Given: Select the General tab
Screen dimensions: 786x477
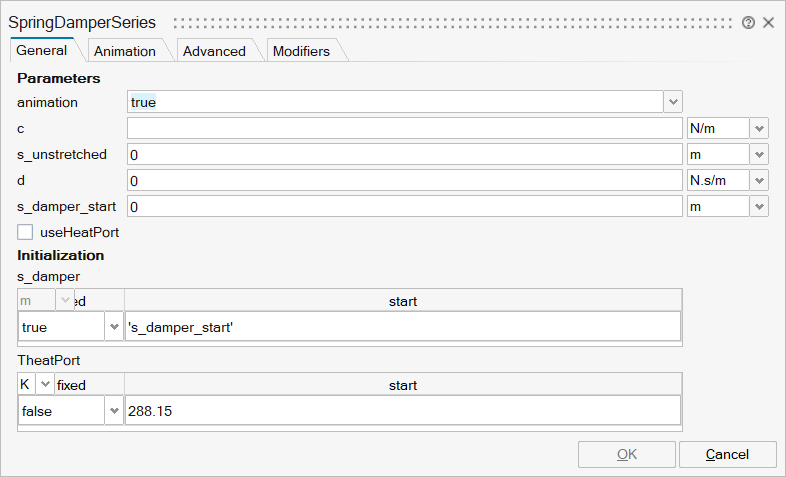Looking at the screenshot, I should pyautogui.click(x=42, y=50).
